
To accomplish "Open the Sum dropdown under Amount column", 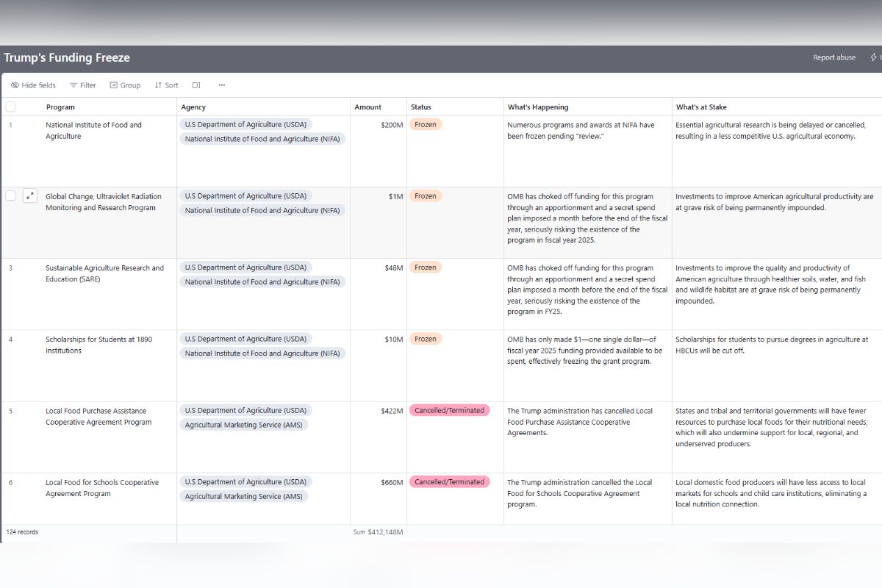I will (x=378, y=532).
